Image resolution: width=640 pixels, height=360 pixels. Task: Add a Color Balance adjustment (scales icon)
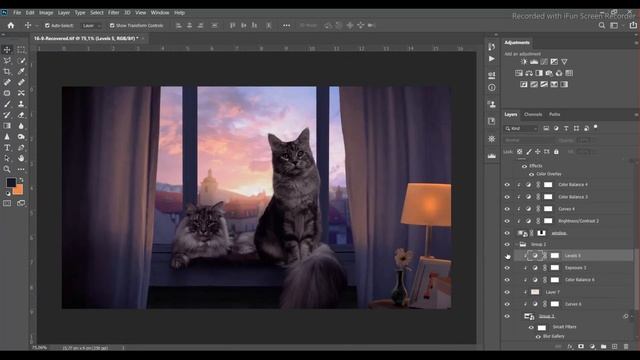point(529,73)
